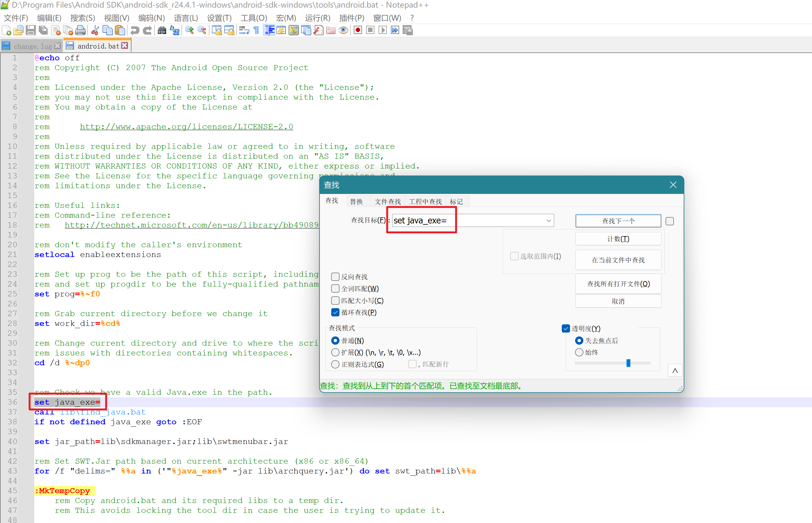Click the Cut scissors icon
The width and height of the screenshot is (812, 523).
[95, 30]
